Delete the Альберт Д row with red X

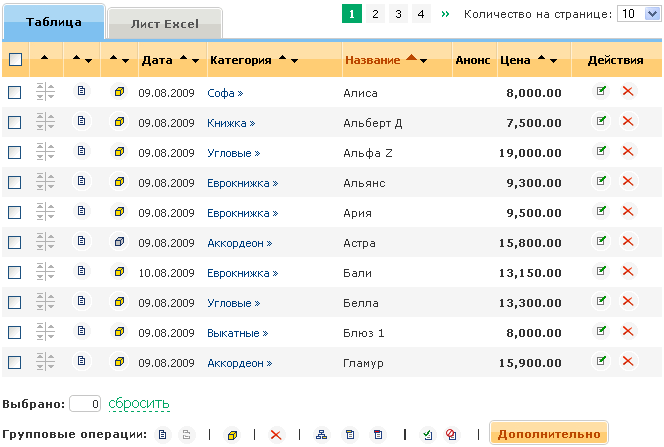(x=628, y=122)
